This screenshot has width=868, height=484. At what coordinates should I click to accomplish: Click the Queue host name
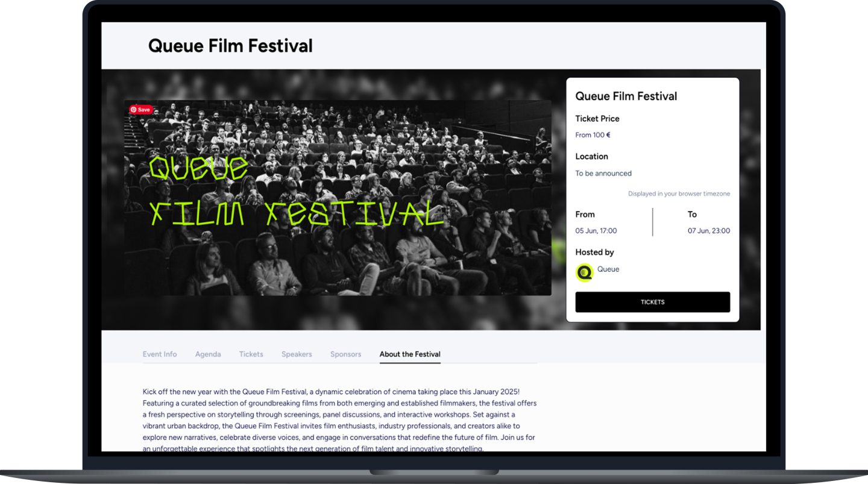[608, 269]
